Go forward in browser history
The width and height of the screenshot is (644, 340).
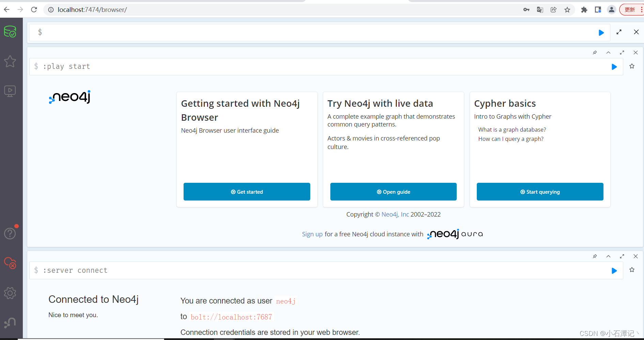pos(20,10)
